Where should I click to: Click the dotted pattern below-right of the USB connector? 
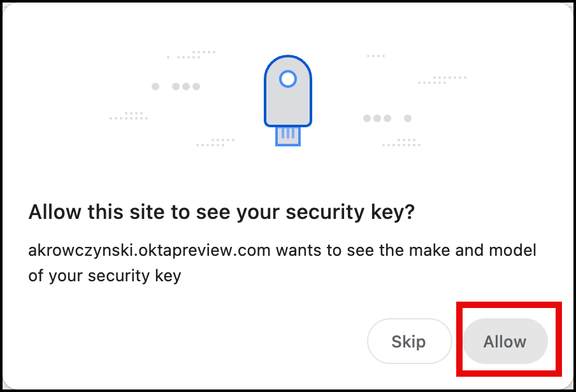click(x=401, y=143)
